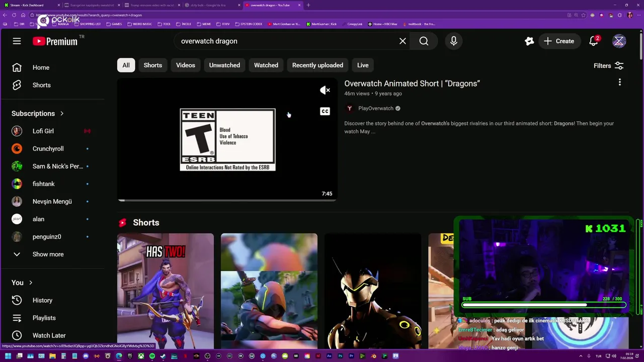Open CreepyLink bookmark

tap(352, 24)
